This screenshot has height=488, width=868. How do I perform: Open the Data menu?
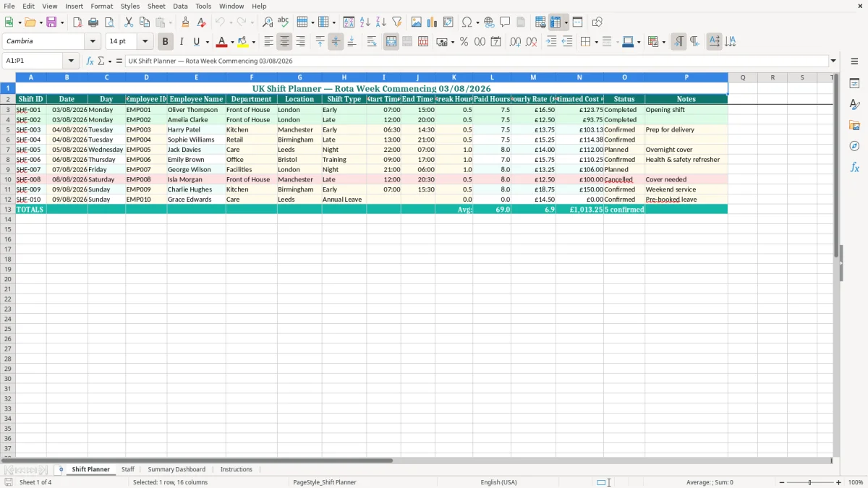180,6
